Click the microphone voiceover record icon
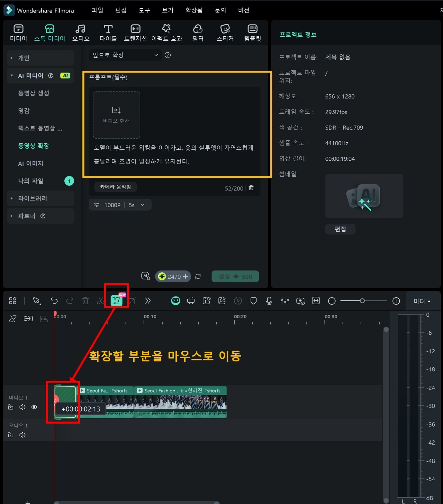This screenshot has width=443, height=504. [269, 301]
